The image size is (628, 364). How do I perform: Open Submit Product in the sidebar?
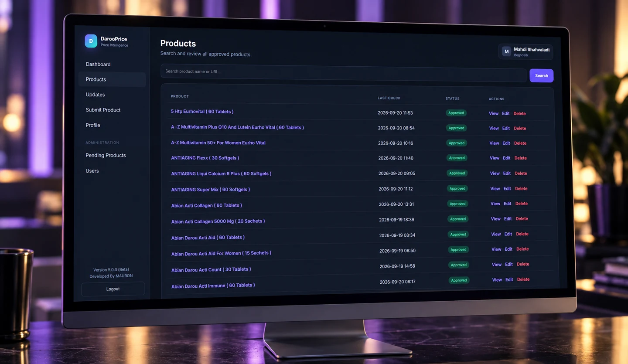[x=103, y=110]
